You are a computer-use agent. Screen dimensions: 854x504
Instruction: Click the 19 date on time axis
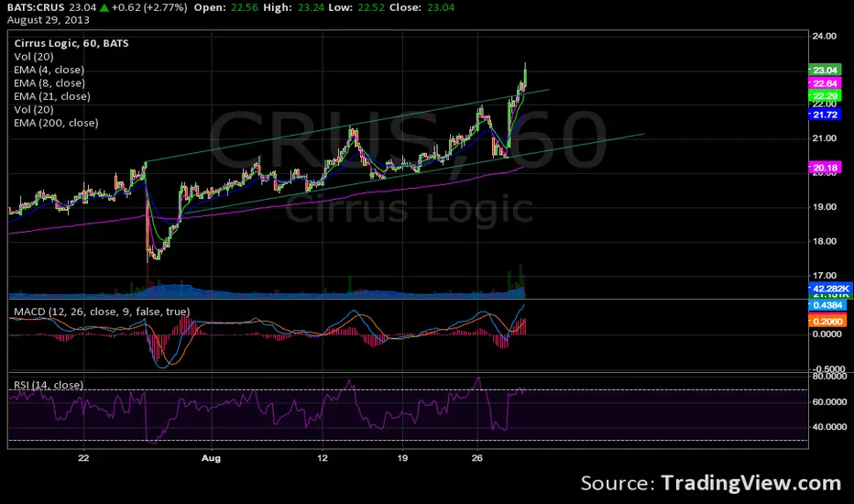point(402,457)
